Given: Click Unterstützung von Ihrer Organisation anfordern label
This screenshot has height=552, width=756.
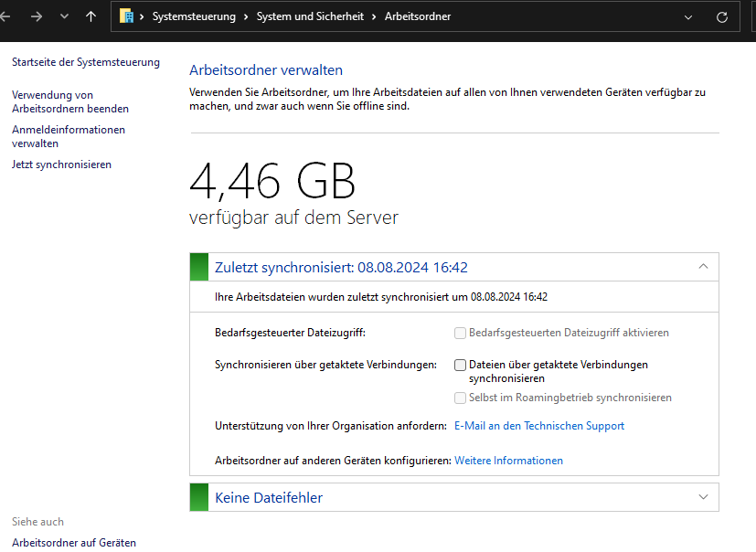Looking at the screenshot, I should [331, 426].
